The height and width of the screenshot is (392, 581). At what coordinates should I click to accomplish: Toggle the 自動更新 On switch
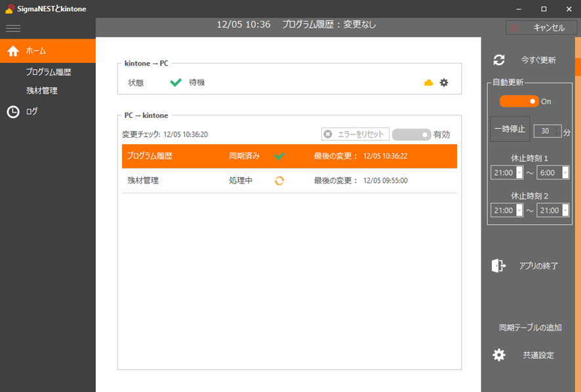coord(519,102)
